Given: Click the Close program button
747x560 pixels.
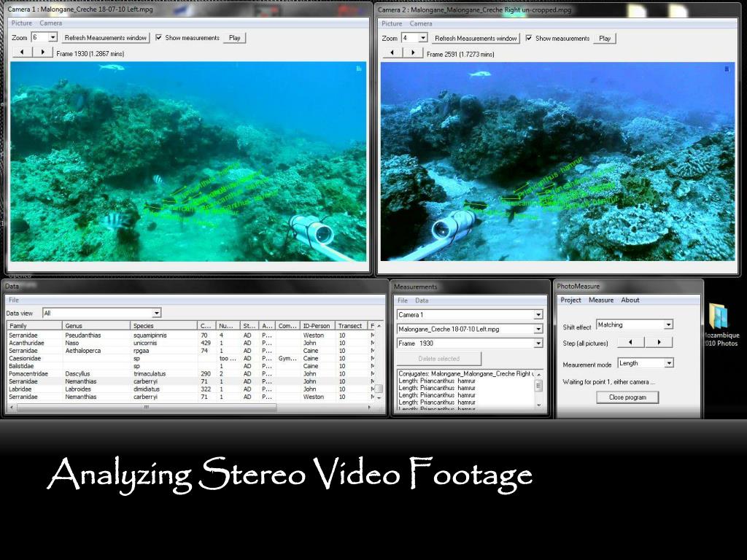Looking at the screenshot, I should click(x=627, y=397).
